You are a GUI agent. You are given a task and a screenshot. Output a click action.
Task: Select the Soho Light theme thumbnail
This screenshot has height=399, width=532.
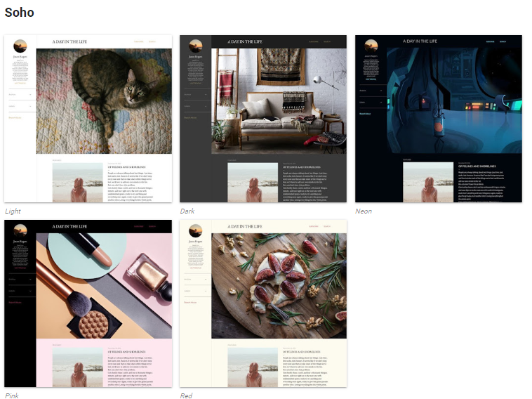click(x=88, y=119)
